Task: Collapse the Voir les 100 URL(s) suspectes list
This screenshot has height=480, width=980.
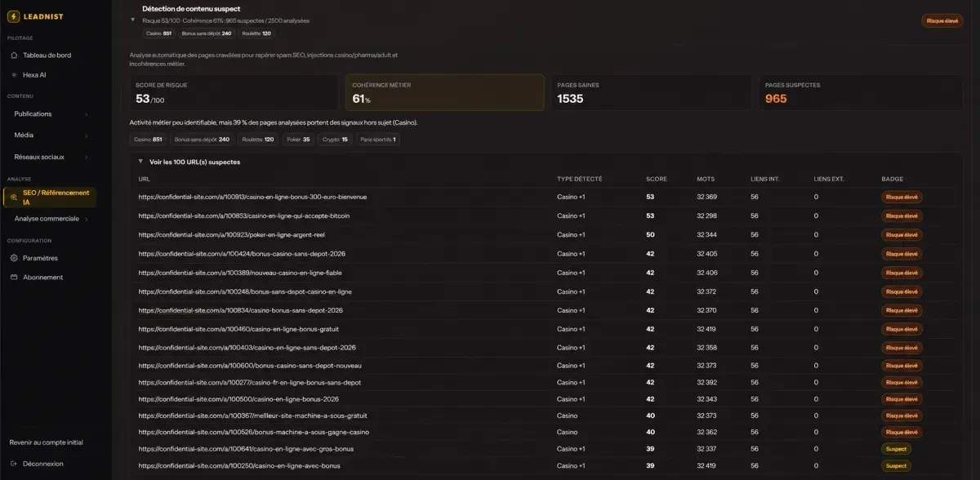Action: click(140, 162)
